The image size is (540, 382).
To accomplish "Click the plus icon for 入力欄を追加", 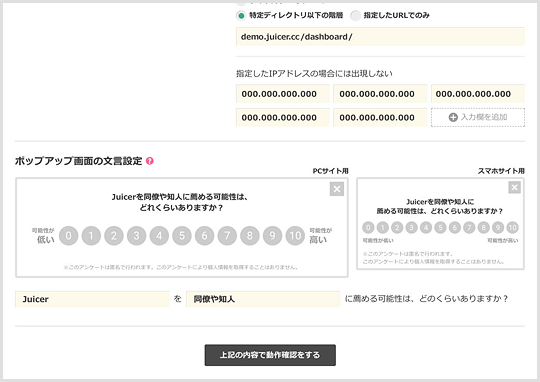I will (453, 117).
